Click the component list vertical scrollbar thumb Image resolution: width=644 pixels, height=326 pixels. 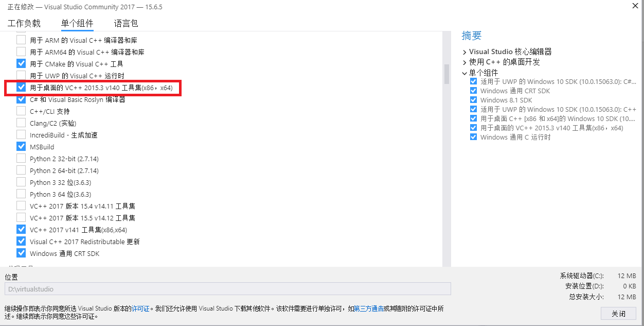coord(447,74)
